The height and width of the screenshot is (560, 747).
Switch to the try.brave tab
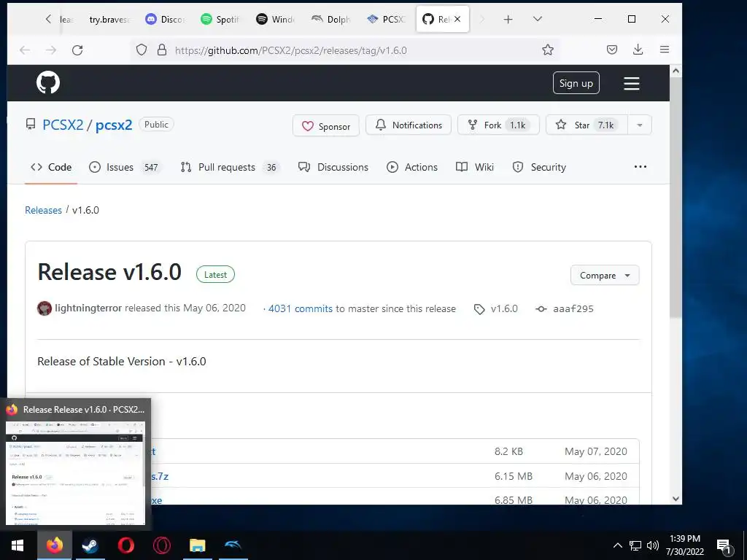tap(109, 19)
